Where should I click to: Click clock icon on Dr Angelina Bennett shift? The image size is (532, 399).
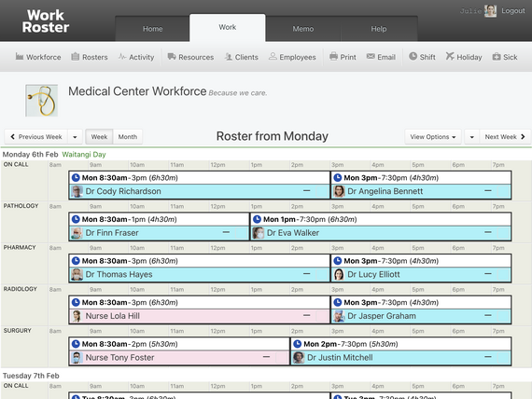338,178
